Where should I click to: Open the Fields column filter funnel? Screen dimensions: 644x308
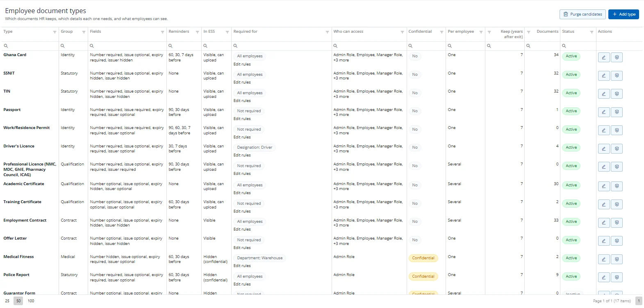point(162,32)
